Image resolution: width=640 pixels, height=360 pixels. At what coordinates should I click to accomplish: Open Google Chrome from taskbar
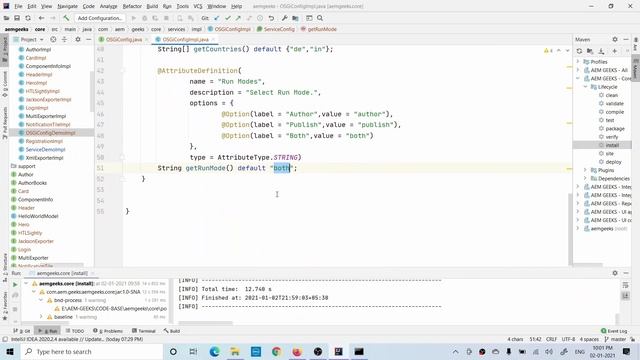pyautogui.click(x=276, y=351)
